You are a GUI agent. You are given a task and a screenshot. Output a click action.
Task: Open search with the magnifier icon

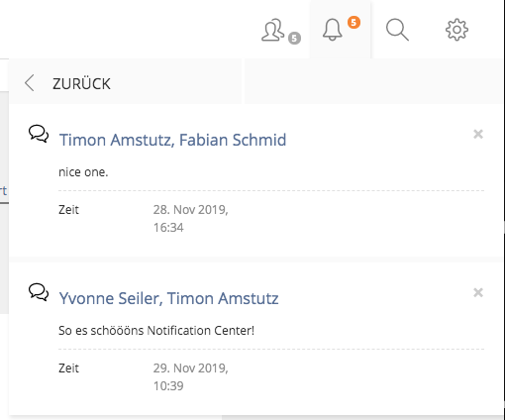pyautogui.click(x=397, y=30)
